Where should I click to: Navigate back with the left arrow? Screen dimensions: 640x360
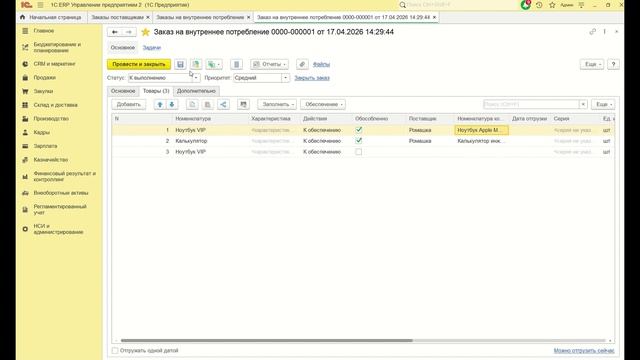click(115, 32)
